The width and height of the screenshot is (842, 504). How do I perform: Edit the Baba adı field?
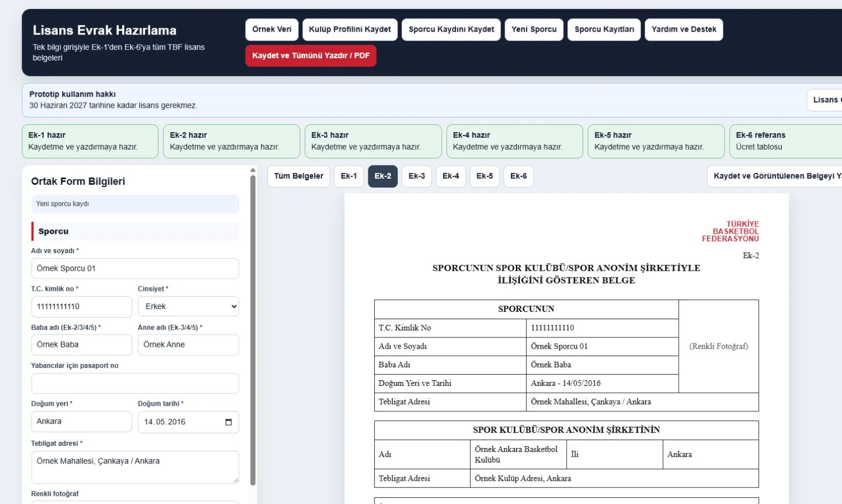pos(81,345)
